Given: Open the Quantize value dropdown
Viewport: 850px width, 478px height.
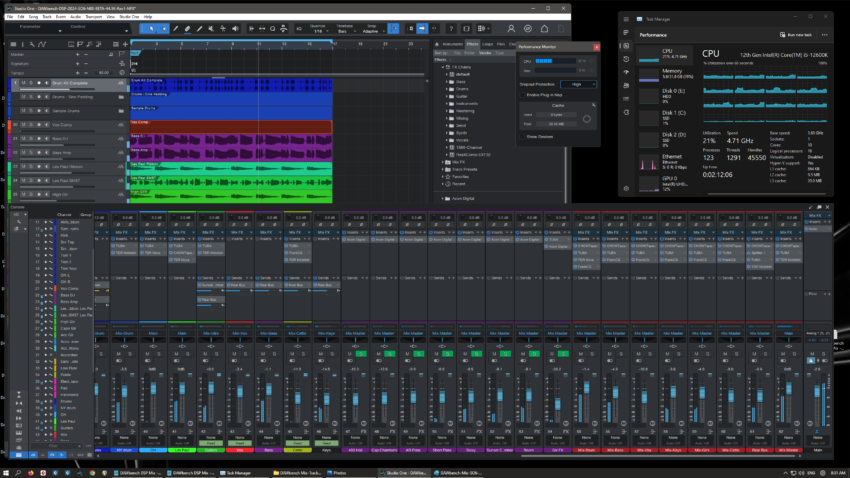Looking at the screenshot, I should (318, 31).
